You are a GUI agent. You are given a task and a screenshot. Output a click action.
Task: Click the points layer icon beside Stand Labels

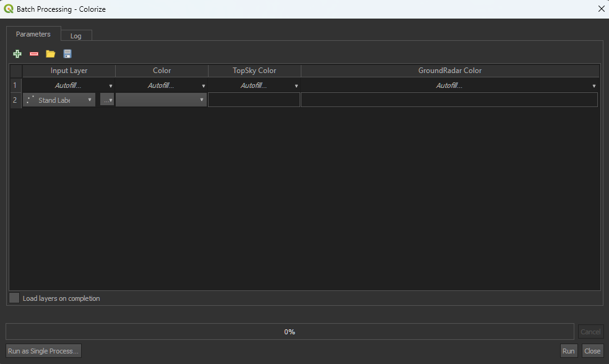30,100
